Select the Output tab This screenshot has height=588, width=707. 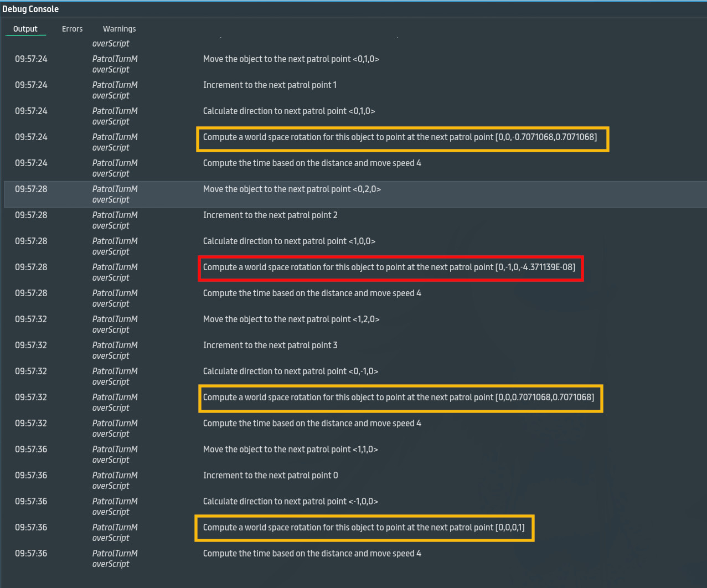click(25, 28)
